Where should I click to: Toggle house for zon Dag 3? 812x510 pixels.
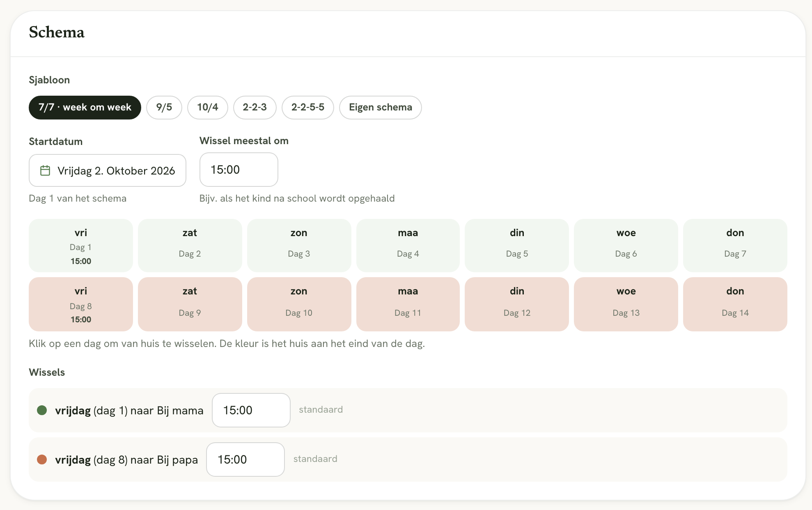299,246
